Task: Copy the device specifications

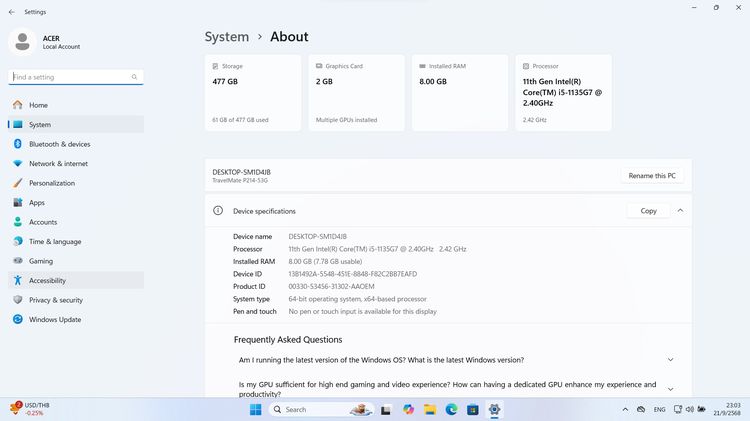Action: pos(648,211)
